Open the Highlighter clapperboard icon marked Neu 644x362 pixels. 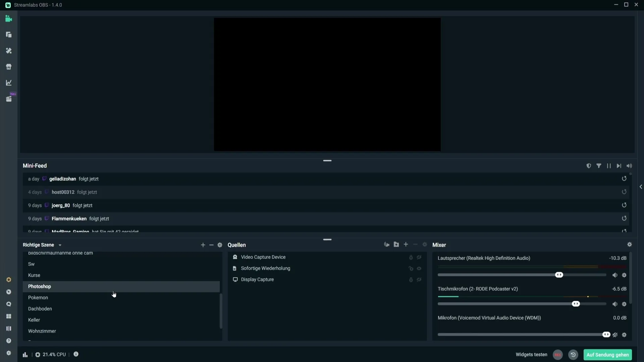9,99
